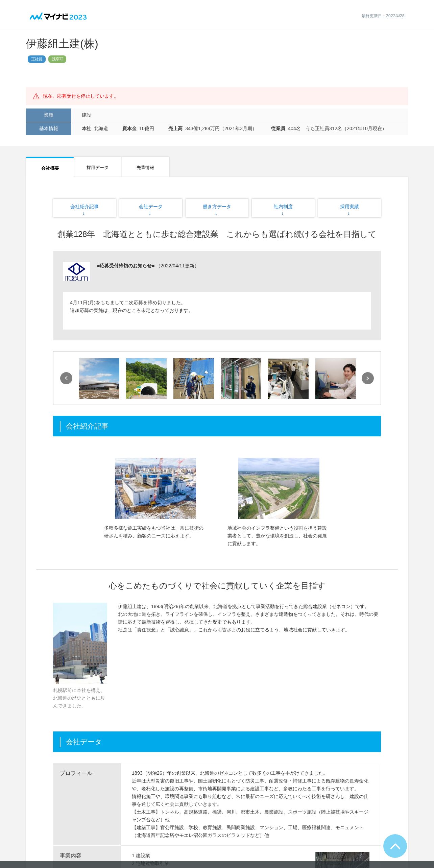434x868 pixels.
Task: Open the smiling employee at computer thumbnail
Action: 336,379
